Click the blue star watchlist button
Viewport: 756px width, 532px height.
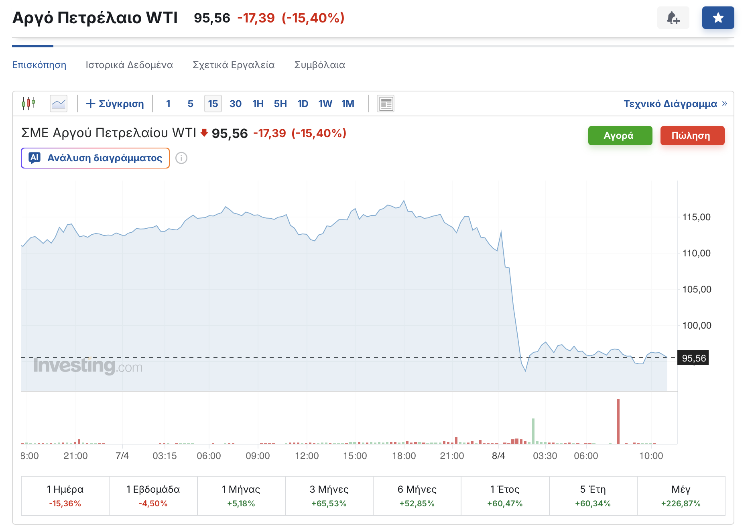(x=718, y=18)
